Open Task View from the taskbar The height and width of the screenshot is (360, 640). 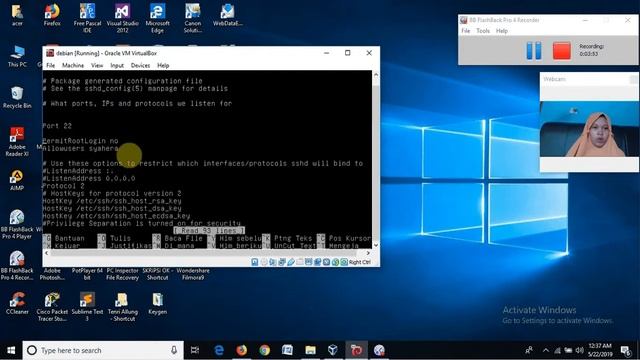195,350
